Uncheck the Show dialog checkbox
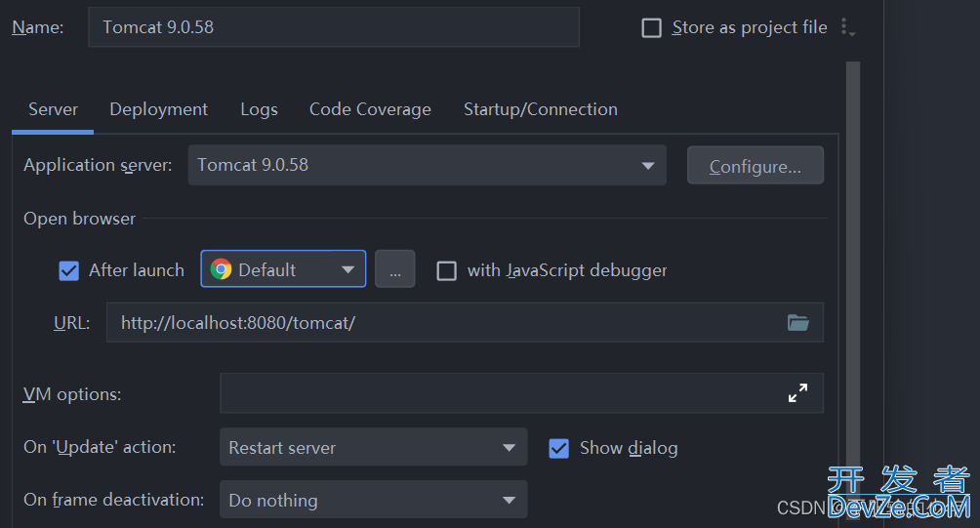The height and width of the screenshot is (528, 980). [558, 448]
